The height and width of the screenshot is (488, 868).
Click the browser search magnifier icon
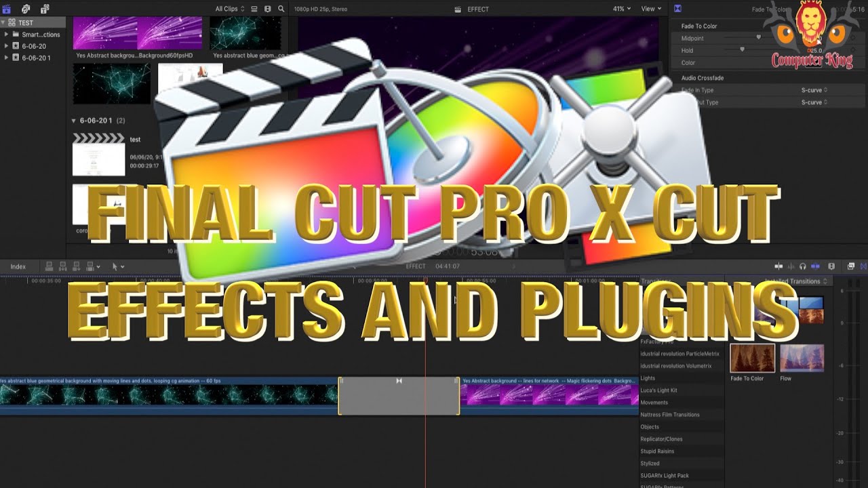[281, 9]
